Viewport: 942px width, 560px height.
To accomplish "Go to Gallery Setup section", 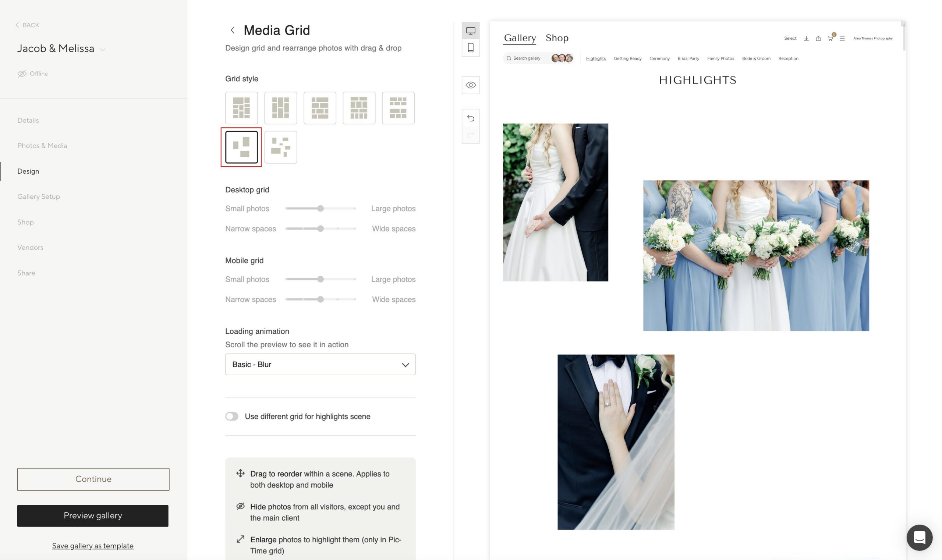I will pyautogui.click(x=39, y=196).
